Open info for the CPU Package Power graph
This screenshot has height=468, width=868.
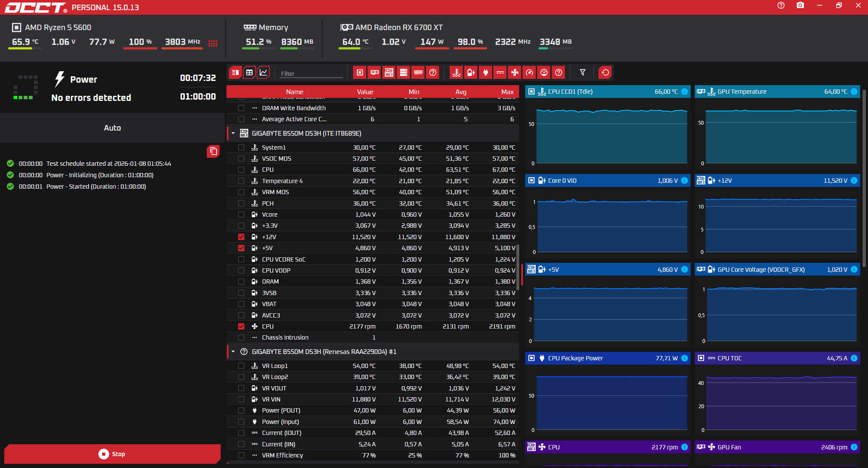(684, 358)
